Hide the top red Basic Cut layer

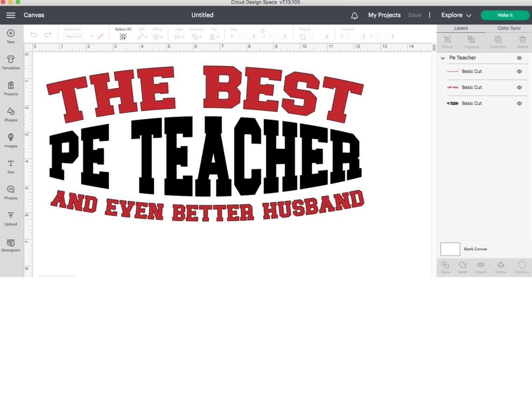tap(519, 71)
